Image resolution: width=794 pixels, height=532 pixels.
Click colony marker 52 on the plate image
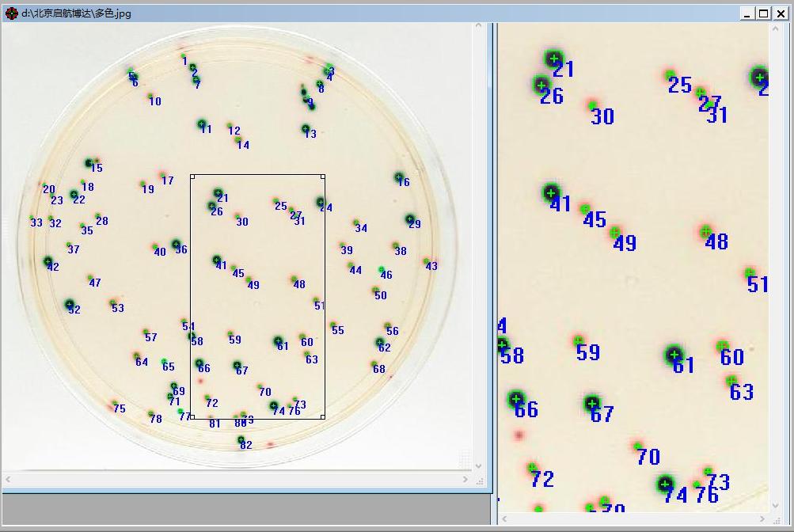pyautogui.click(x=70, y=304)
